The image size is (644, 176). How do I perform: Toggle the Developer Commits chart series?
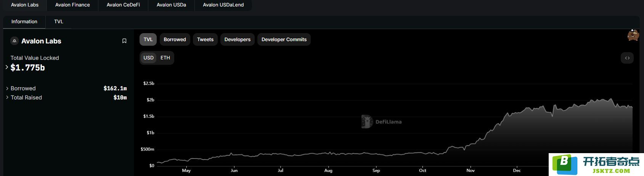[284, 40]
